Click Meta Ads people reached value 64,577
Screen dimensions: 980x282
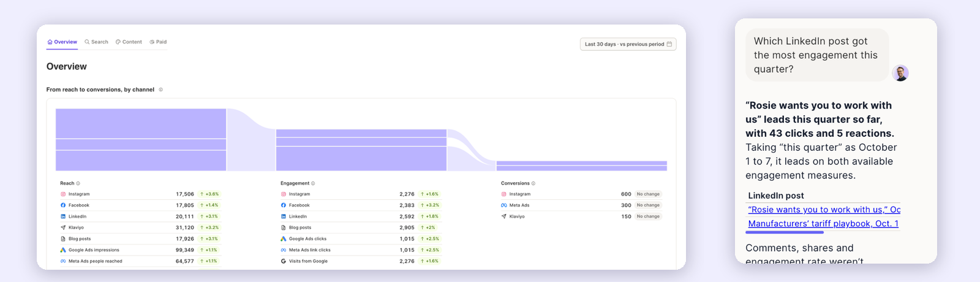coord(185,261)
